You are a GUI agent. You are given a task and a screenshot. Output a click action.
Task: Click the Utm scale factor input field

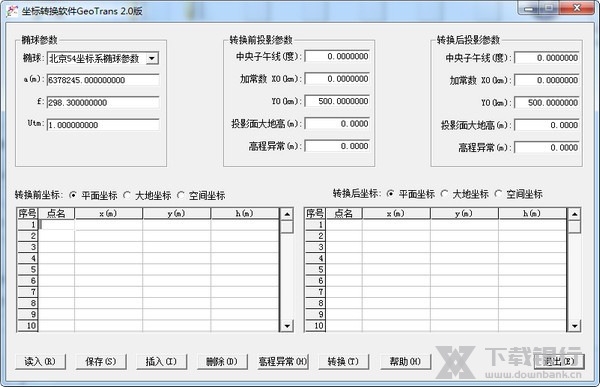pyautogui.click(x=103, y=125)
